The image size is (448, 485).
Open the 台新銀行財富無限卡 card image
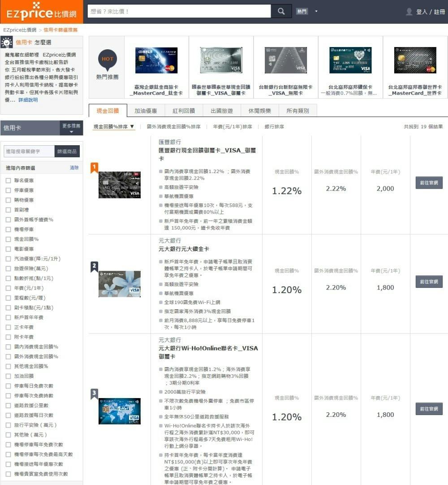[x=286, y=60]
